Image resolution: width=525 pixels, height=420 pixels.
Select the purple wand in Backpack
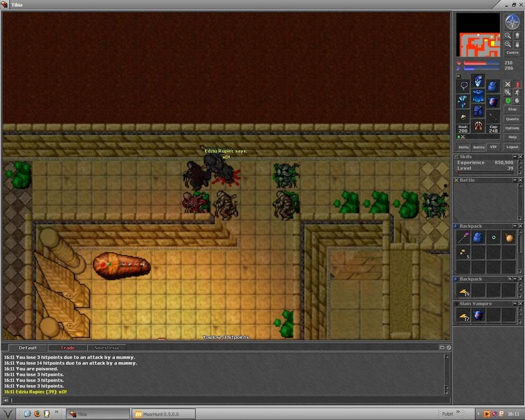pos(463,237)
